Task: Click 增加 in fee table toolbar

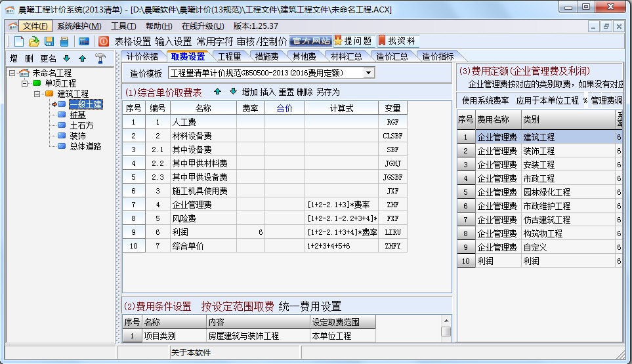Action: pos(249,92)
